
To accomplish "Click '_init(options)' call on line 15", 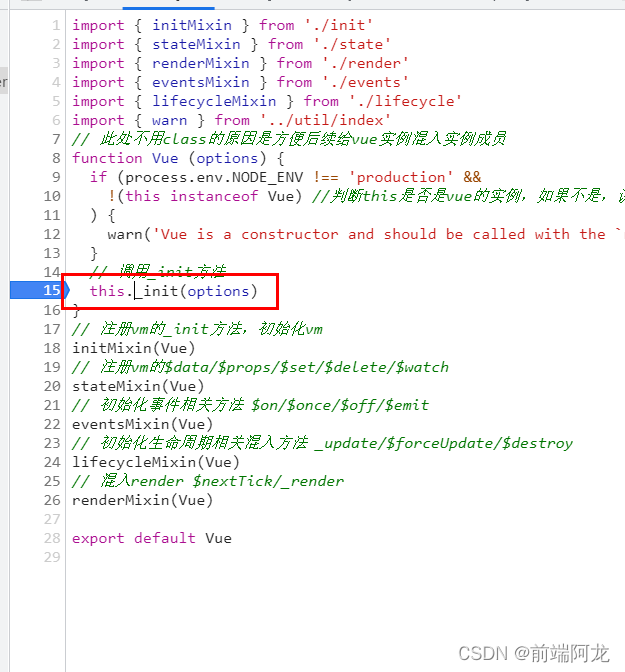I will [x=197, y=291].
